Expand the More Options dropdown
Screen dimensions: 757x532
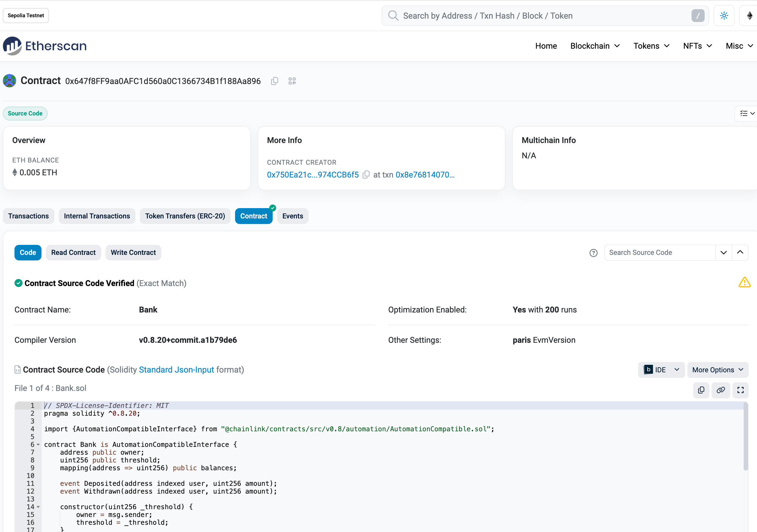(717, 370)
